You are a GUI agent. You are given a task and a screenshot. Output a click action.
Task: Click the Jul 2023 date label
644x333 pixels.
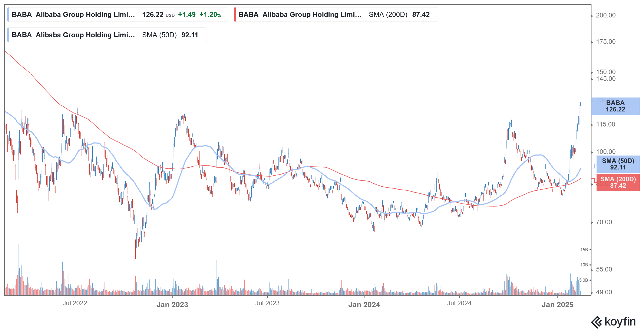coord(268,303)
